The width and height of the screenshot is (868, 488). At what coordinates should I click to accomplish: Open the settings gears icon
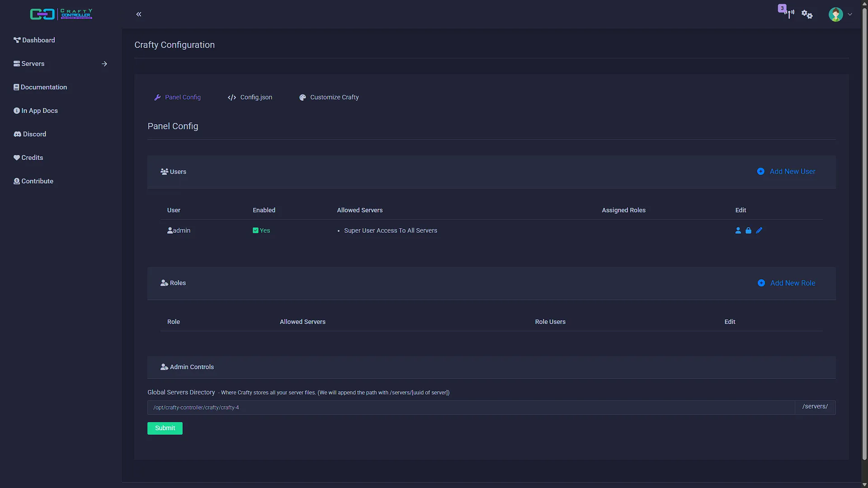807,14
